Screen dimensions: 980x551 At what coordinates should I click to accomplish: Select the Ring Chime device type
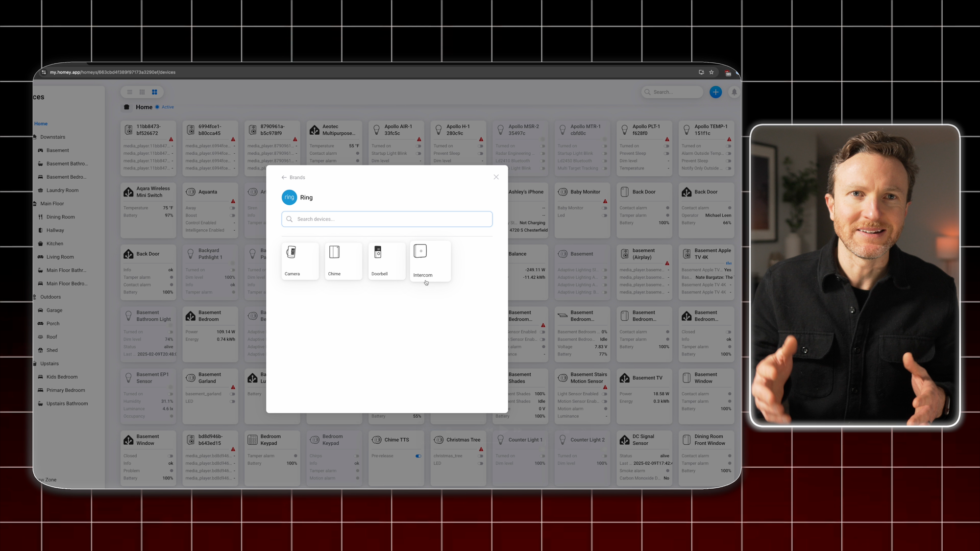[x=343, y=261]
